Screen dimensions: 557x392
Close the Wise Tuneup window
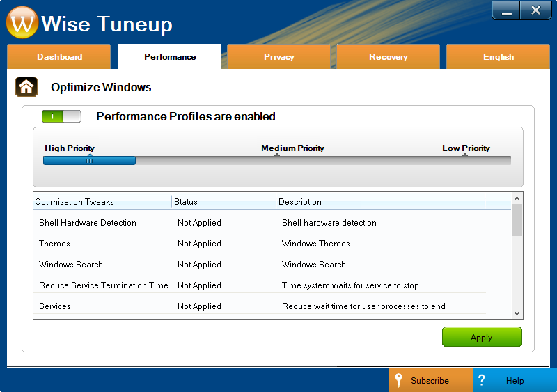(535, 10)
